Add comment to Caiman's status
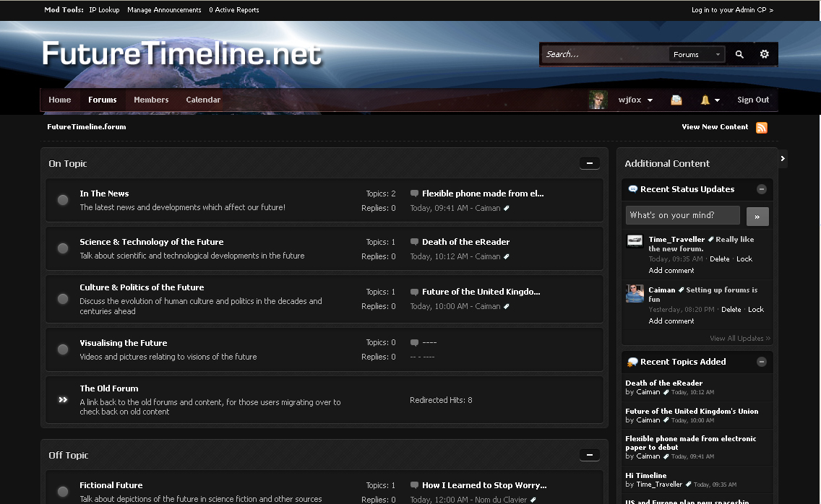 click(x=671, y=321)
